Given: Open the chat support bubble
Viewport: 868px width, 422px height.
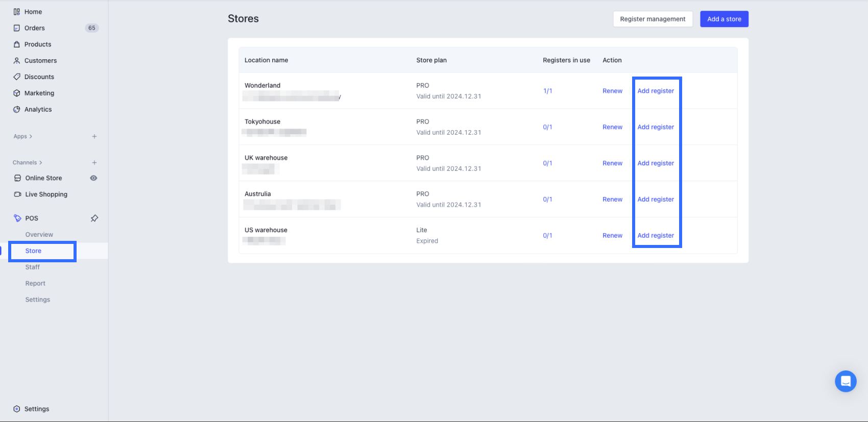Looking at the screenshot, I should pos(846,381).
